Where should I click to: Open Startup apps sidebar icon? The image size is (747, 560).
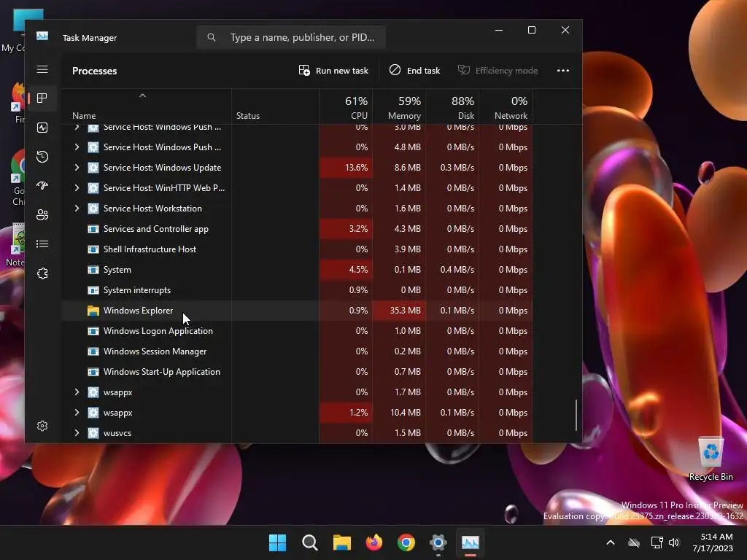point(42,186)
